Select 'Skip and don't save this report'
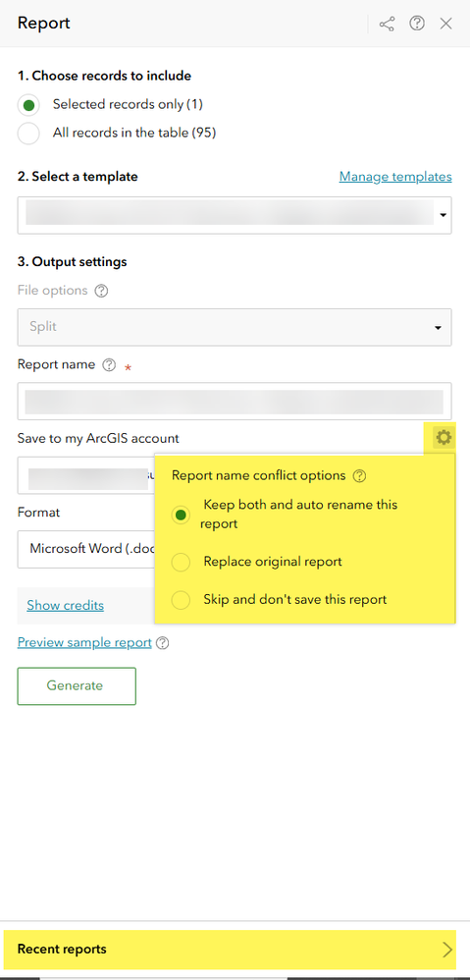Viewport: 470px width, 980px height. click(181, 601)
